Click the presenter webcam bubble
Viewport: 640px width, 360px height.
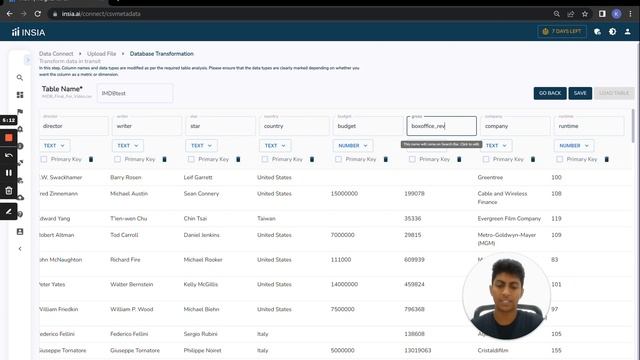click(x=507, y=296)
